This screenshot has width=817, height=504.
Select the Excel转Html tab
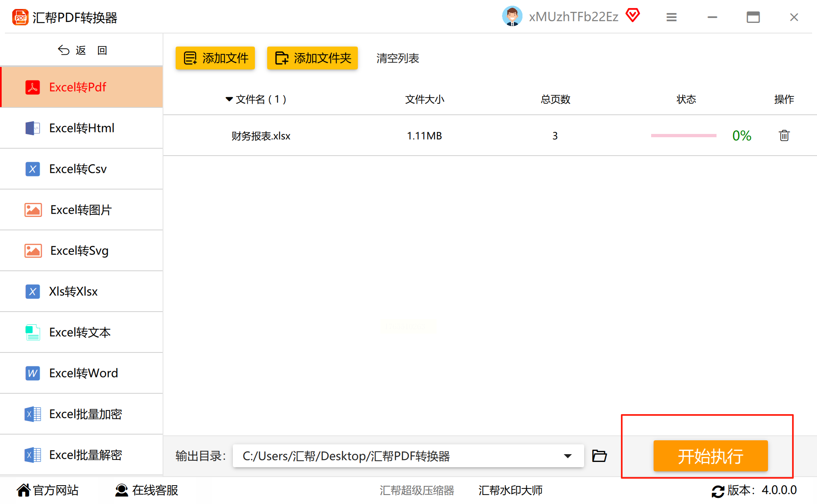pyautogui.click(x=82, y=128)
